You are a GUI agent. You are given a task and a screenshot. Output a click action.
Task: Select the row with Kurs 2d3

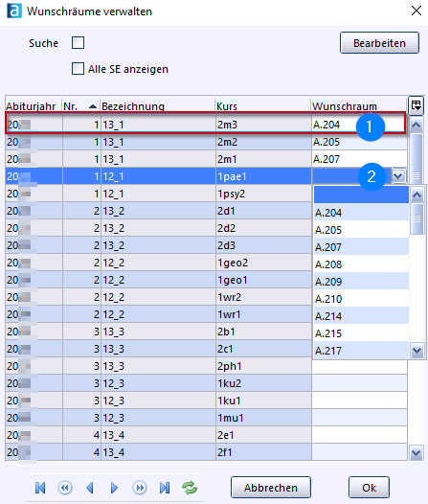(x=159, y=245)
